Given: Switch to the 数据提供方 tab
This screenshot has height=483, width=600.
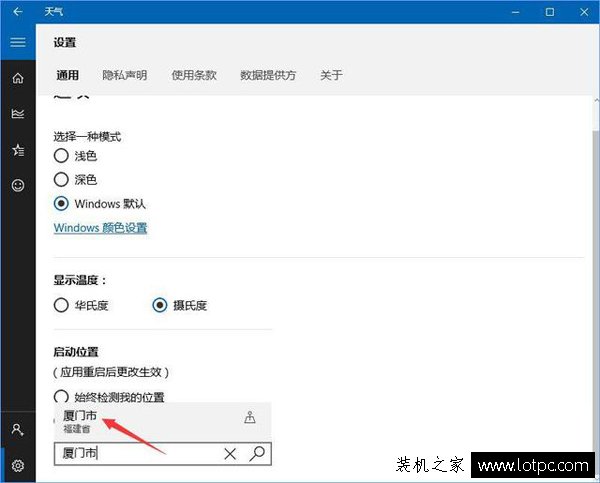Looking at the screenshot, I should (268, 75).
